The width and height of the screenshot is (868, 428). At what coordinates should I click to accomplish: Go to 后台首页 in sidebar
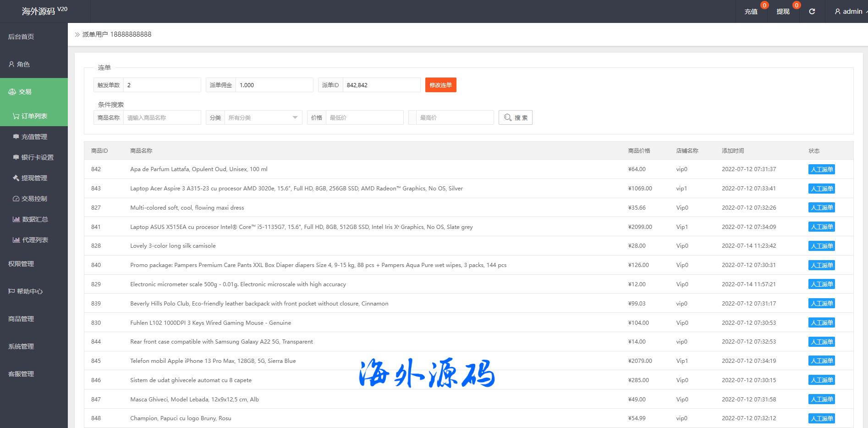pos(21,37)
